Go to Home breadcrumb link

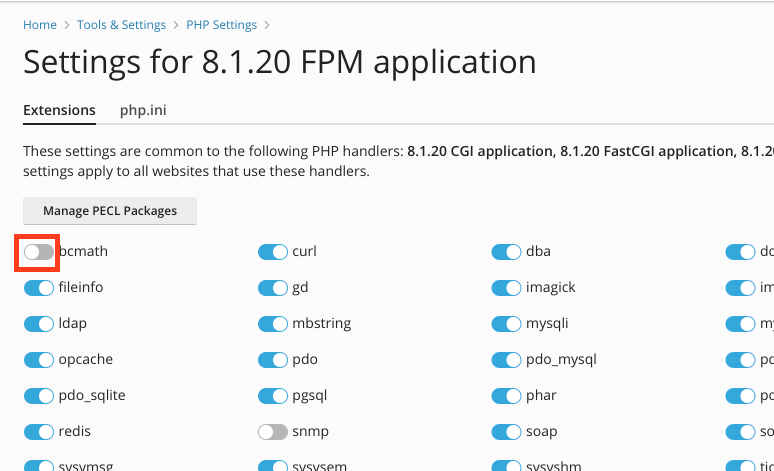(x=40, y=24)
